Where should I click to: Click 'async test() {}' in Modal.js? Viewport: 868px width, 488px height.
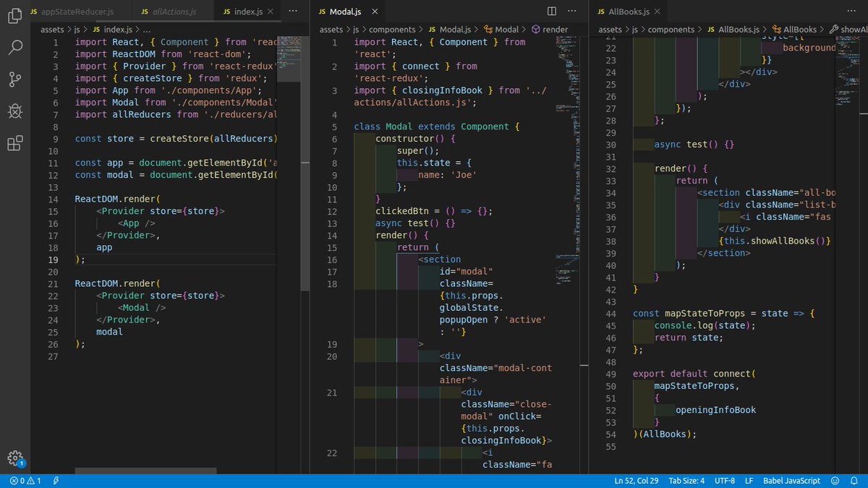click(x=415, y=224)
